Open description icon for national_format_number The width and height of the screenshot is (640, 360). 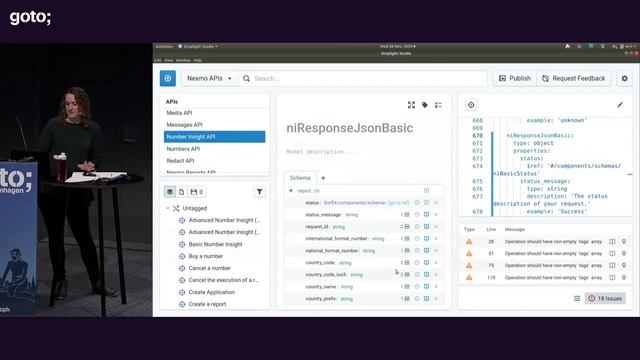pos(427,251)
